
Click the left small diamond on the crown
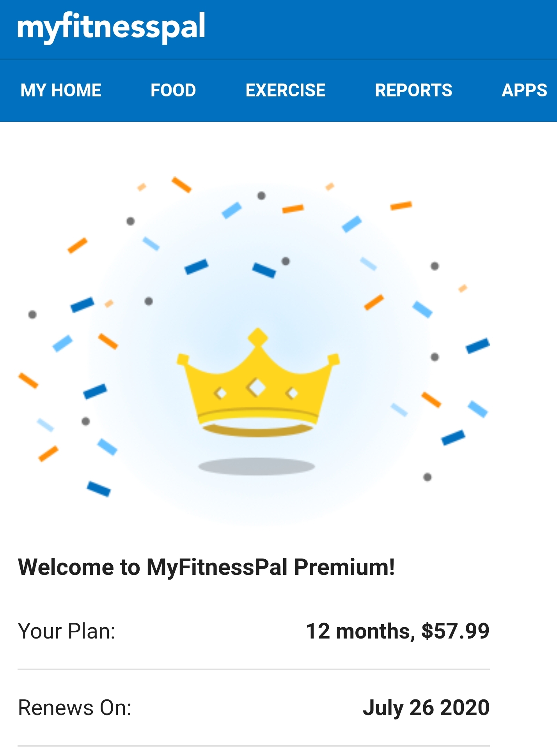(x=221, y=393)
